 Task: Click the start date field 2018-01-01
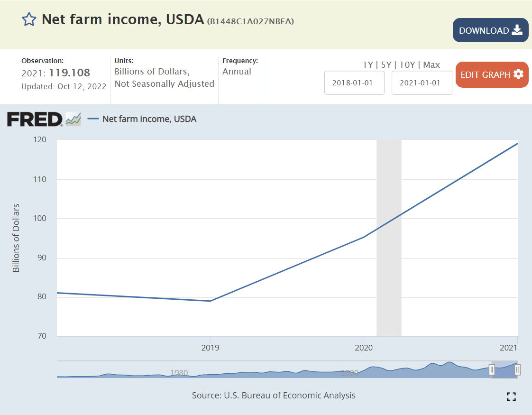(354, 83)
